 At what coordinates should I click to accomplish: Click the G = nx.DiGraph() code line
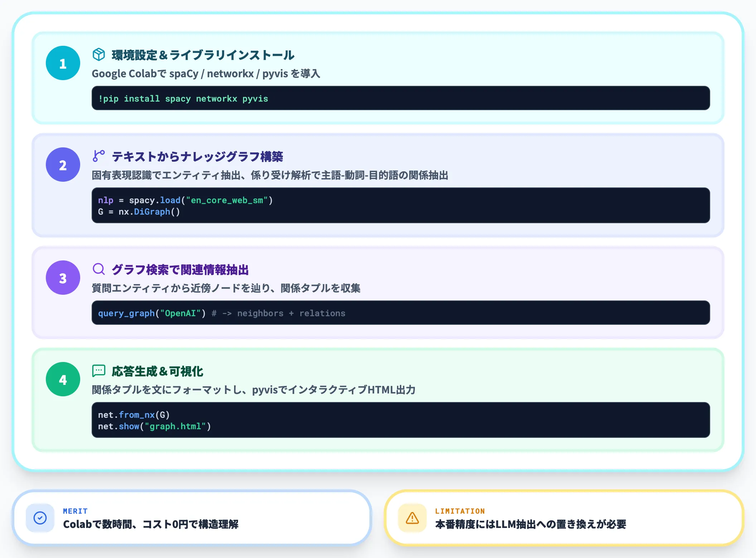pyautogui.click(x=139, y=212)
